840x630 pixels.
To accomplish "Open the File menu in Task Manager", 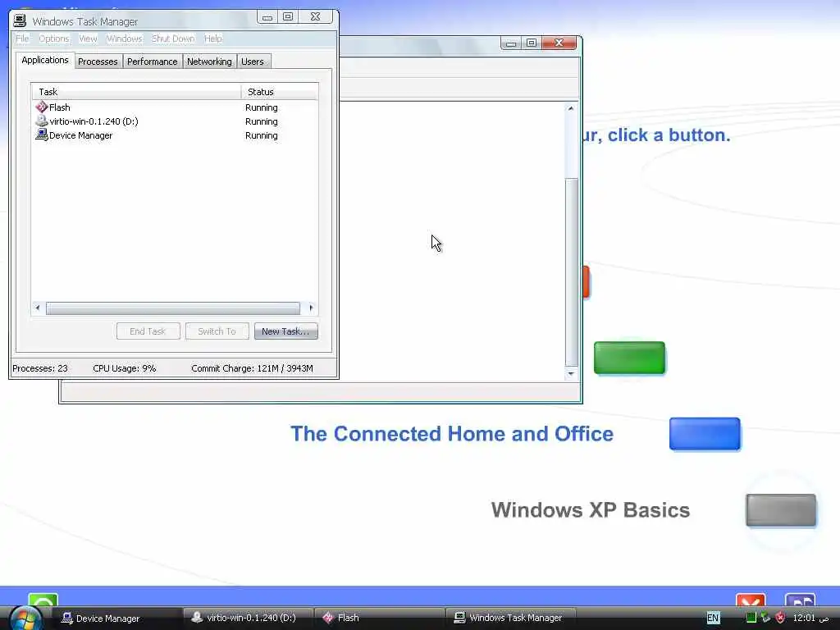I will pos(22,39).
